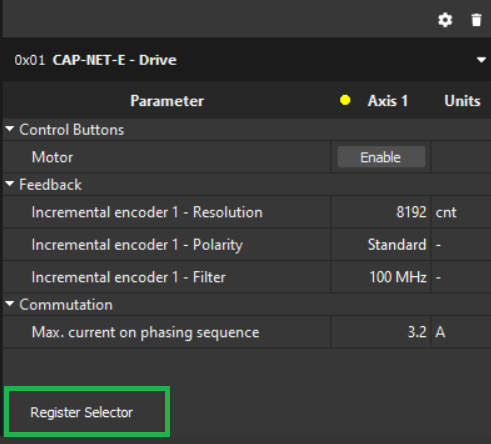Click the trash delete icon
The width and height of the screenshot is (491, 444).
pos(477,20)
